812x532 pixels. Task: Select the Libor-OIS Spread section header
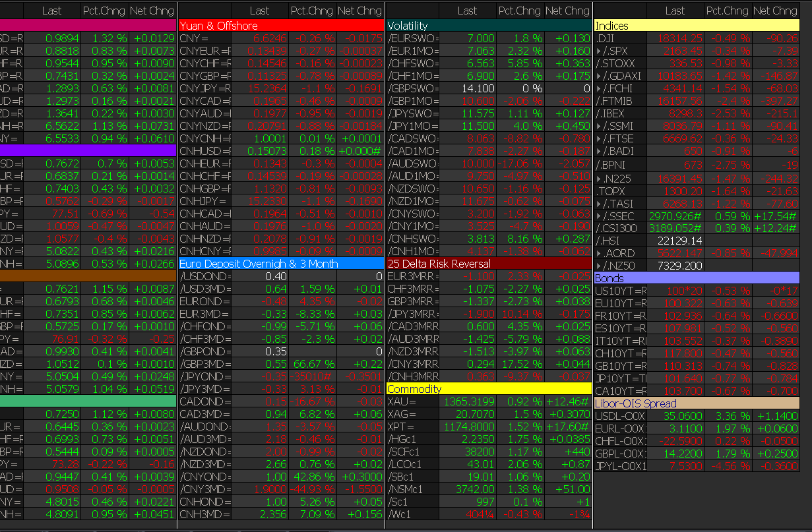(696, 403)
